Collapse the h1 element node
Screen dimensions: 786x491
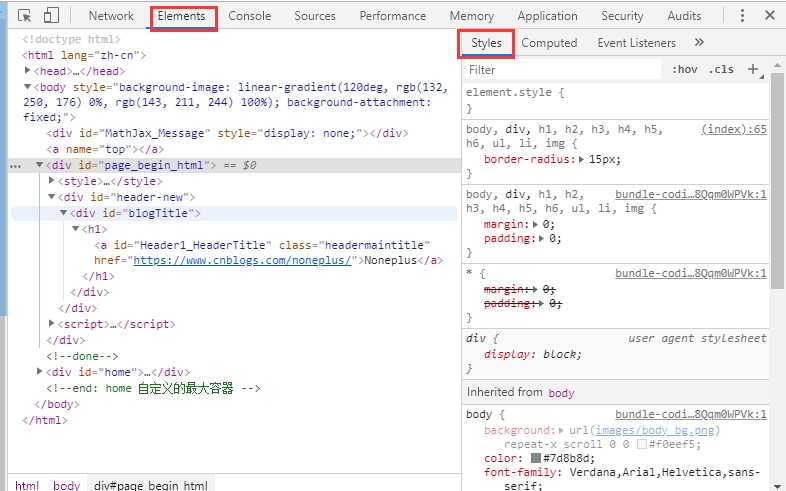click(x=76, y=229)
